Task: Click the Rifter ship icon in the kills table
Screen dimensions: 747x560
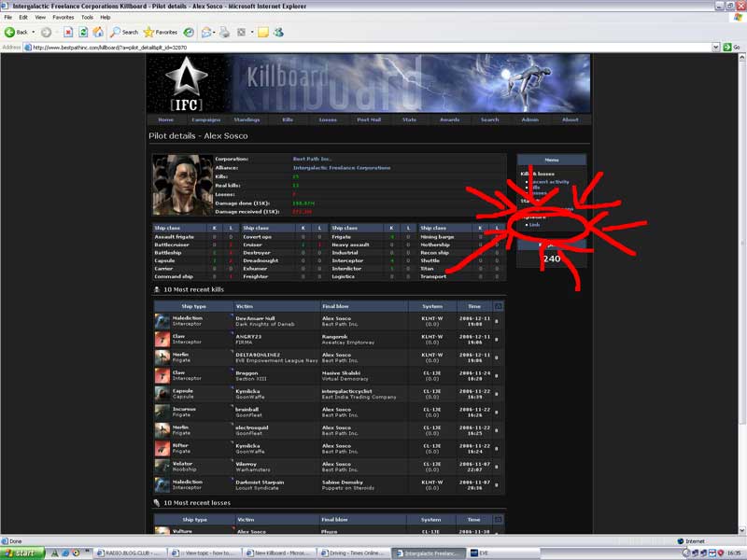Action: (162, 448)
